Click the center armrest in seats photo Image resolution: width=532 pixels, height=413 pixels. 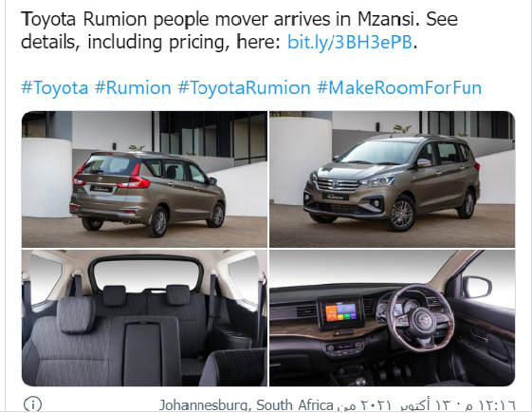(x=151, y=350)
